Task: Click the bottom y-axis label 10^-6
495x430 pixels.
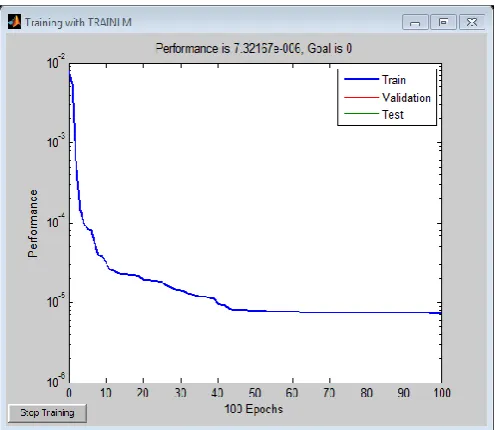Action: point(56,380)
